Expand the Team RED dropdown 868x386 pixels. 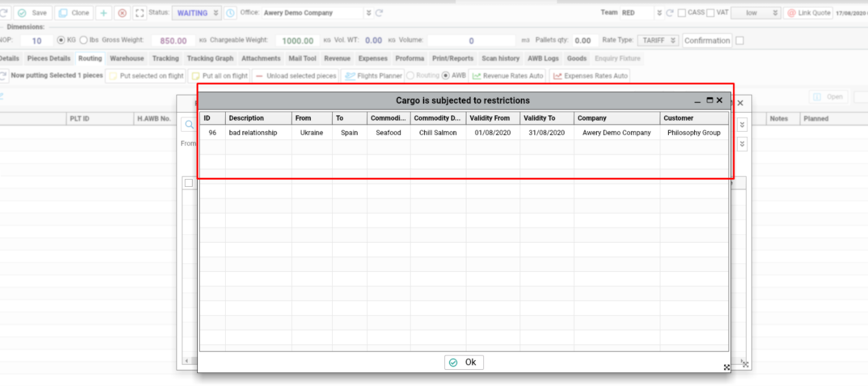click(x=659, y=13)
